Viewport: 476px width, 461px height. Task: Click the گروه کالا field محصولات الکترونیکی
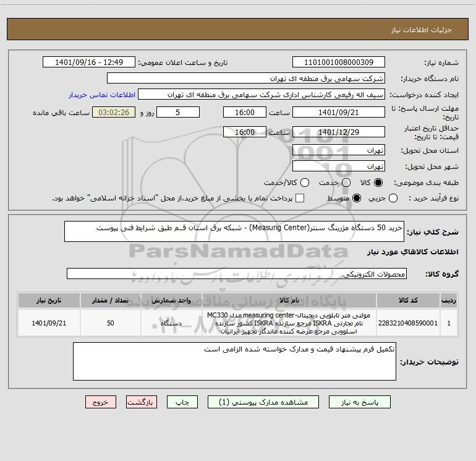237,274
